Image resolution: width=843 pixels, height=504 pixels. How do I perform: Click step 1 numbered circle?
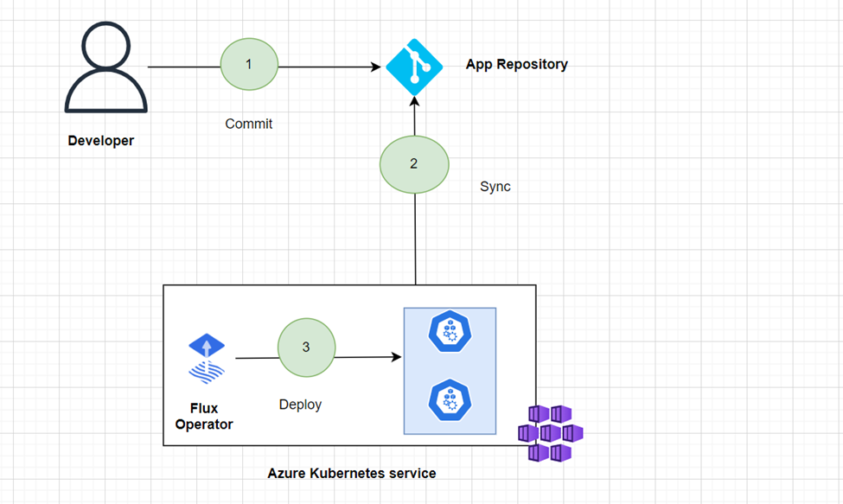(x=249, y=64)
